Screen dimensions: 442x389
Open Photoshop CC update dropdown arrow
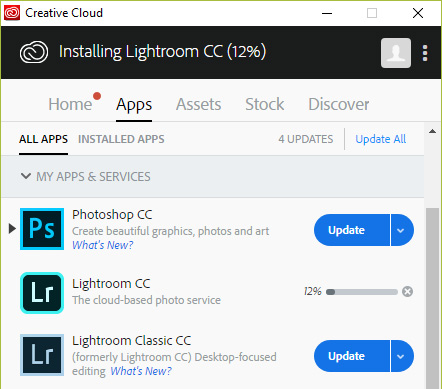click(402, 230)
